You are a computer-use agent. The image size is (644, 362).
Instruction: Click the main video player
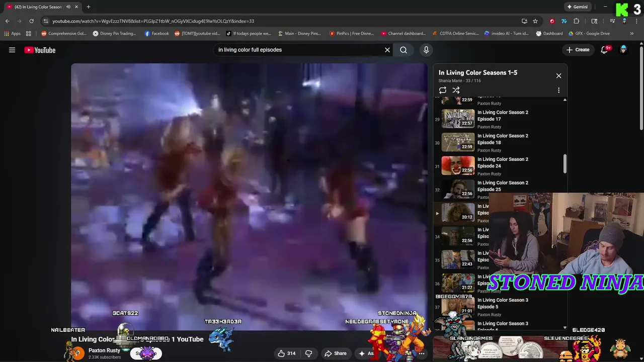coord(249,196)
